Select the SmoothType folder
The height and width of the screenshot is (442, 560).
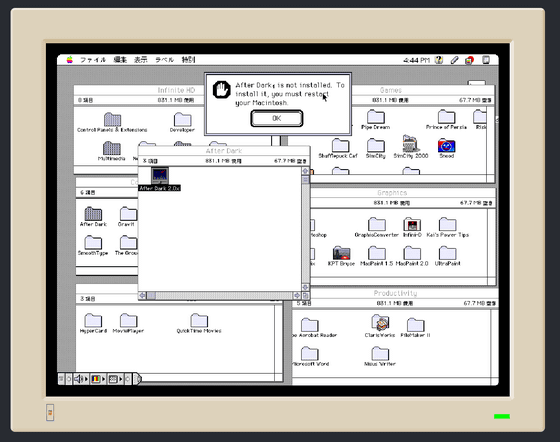(93, 245)
